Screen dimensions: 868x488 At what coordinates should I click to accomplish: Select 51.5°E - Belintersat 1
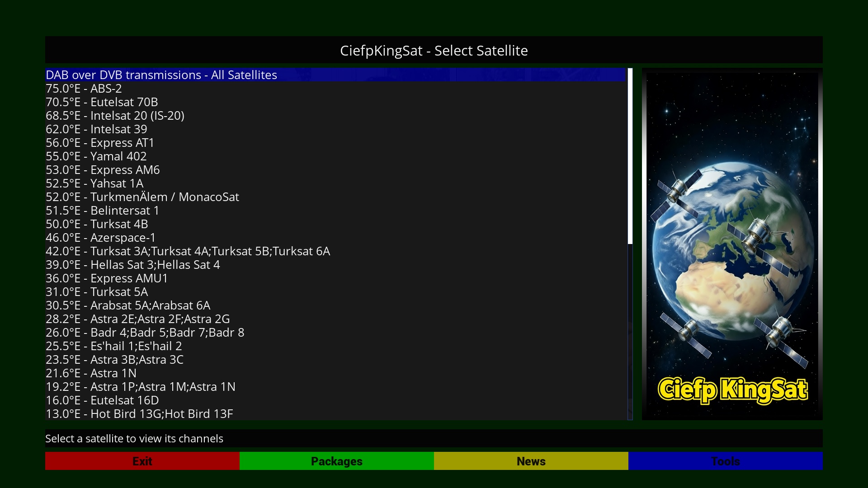coord(335,210)
